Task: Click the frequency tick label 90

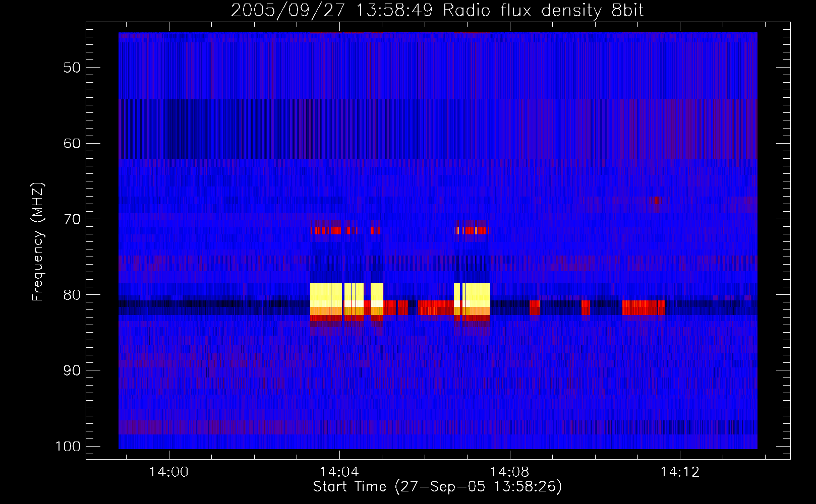Action: [72, 370]
